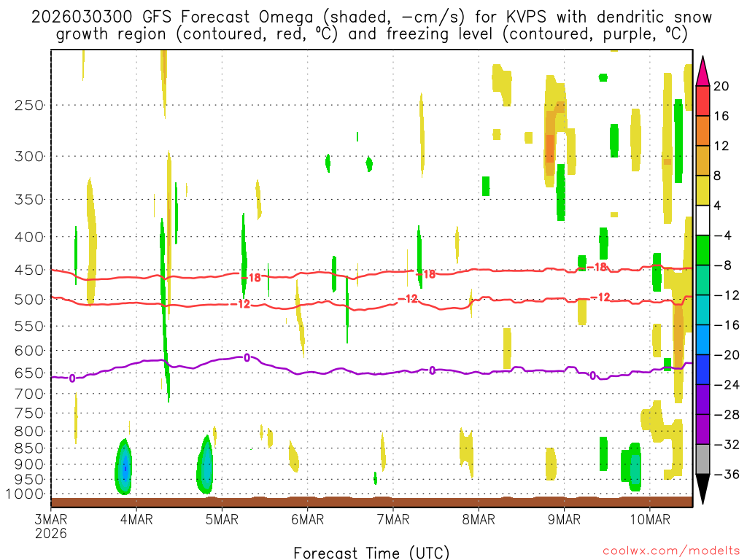Click the Forecast Time (UTC) axis title
This screenshot has width=747, height=560.
pyautogui.click(x=371, y=553)
